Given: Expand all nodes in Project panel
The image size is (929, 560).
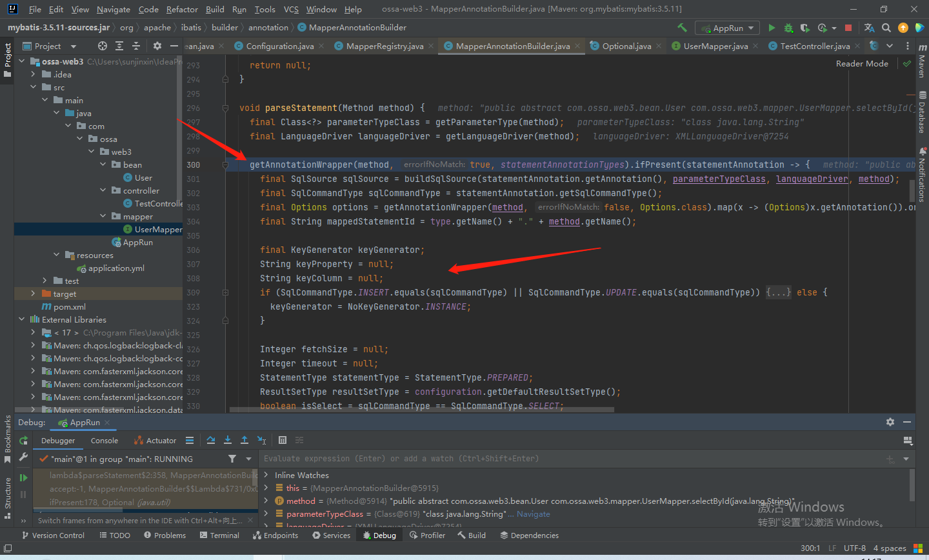Looking at the screenshot, I should [119, 46].
